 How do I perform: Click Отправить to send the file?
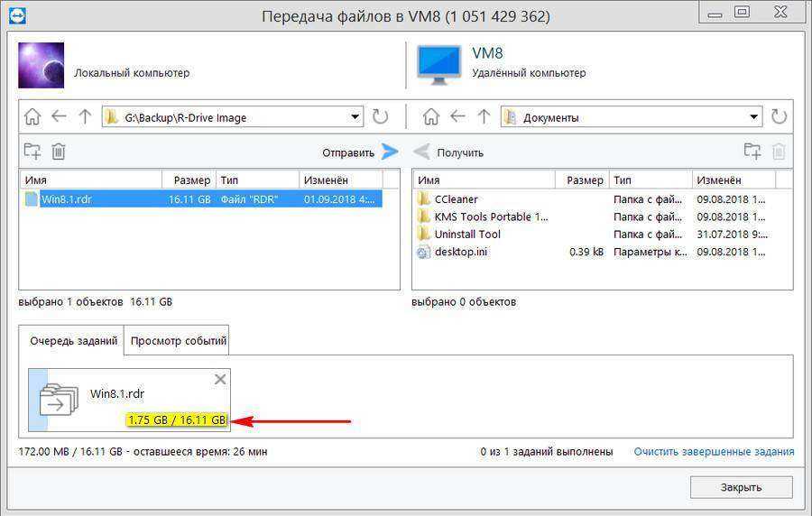pos(360,152)
